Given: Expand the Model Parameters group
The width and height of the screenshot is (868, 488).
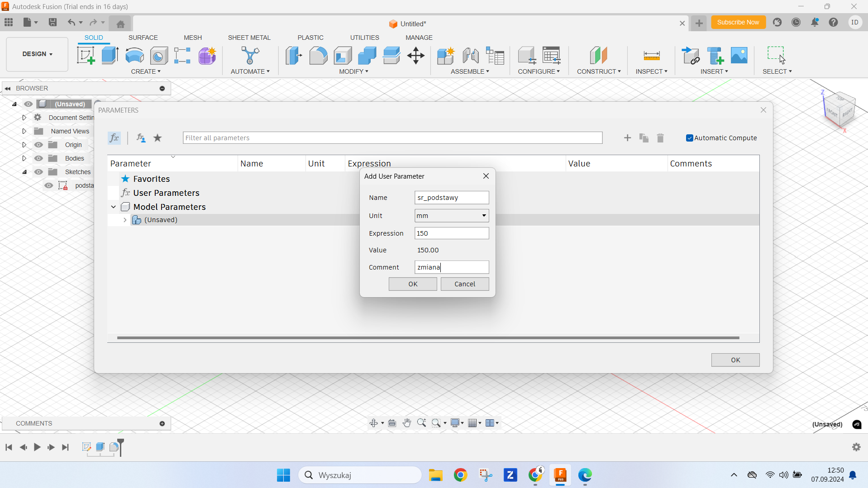Looking at the screenshot, I should (114, 207).
